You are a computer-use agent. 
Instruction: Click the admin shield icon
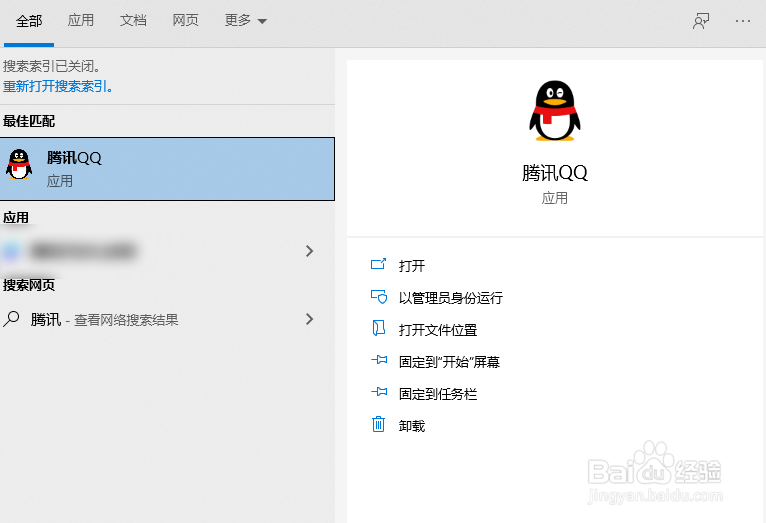coord(379,296)
